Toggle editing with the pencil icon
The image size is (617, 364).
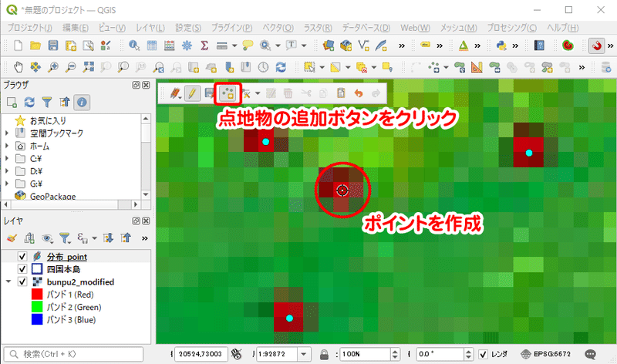click(x=192, y=93)
